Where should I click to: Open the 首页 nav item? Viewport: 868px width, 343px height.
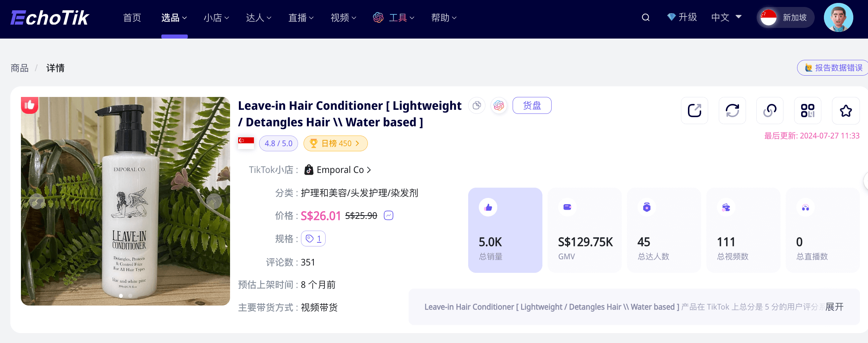(132, 18)
